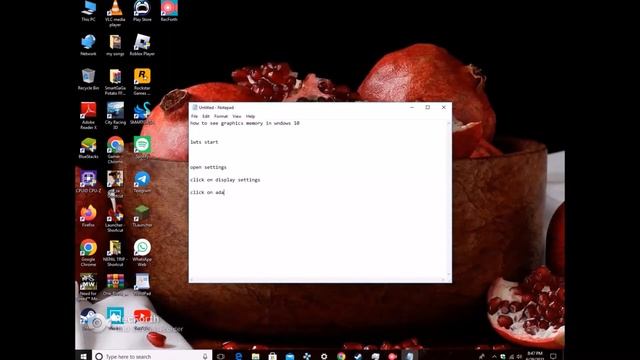Image resolution: width=640 pixels, height=360 pixels.
Task: Open File Explorer from the taskbar
Action: [x=256, y=356]
